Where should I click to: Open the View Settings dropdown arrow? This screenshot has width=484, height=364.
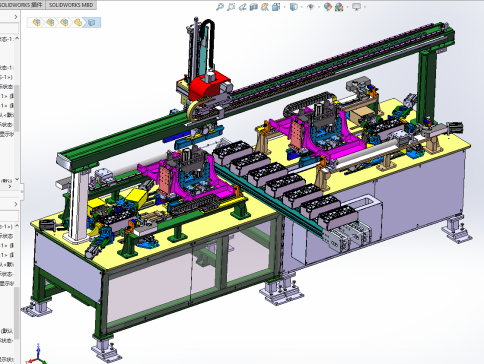click(365, 7)
